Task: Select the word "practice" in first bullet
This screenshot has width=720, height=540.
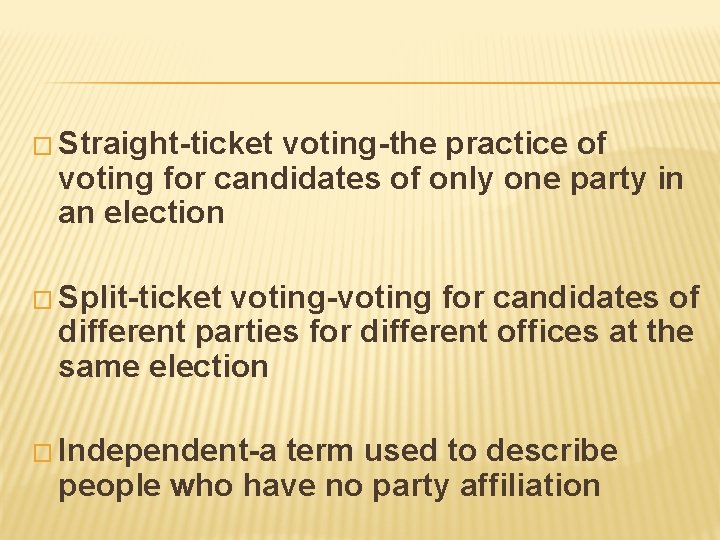Action: pyautogui.click(x=507, y=144)
